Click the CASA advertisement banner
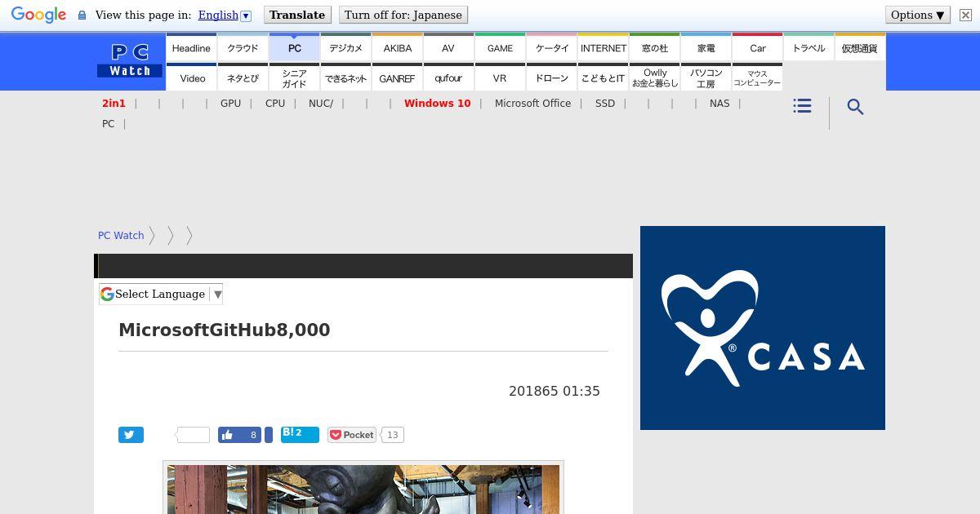980x514 pixels. coord(763,328)
